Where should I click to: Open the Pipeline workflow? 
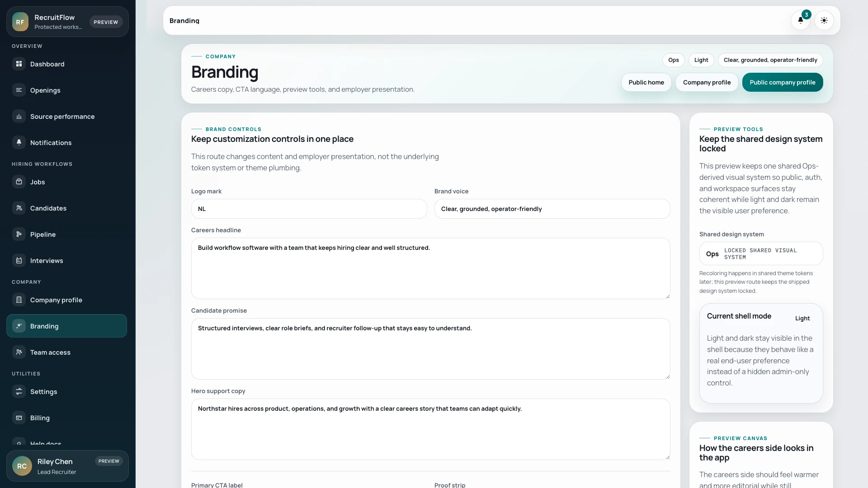(66, 235)
